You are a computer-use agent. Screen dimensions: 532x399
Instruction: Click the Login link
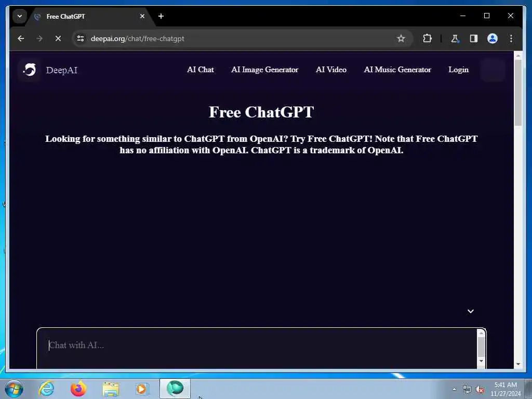pyautogui.click(x=458, y=70)
